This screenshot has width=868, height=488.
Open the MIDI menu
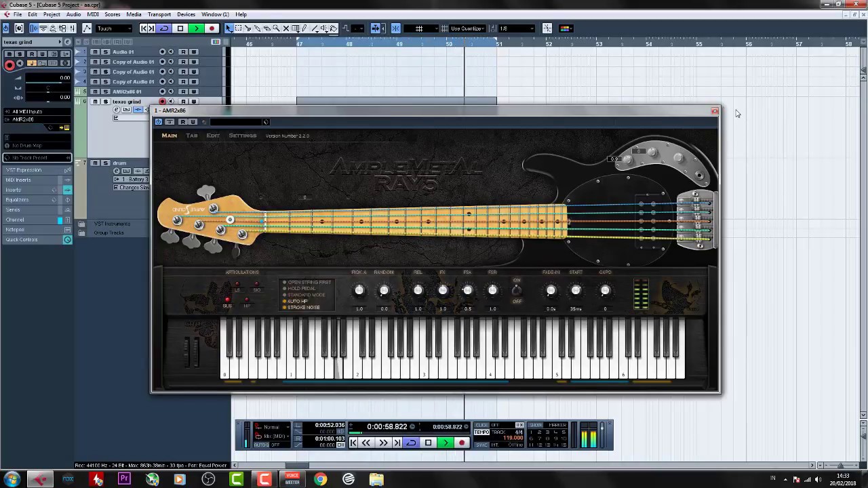click(93, 14)
